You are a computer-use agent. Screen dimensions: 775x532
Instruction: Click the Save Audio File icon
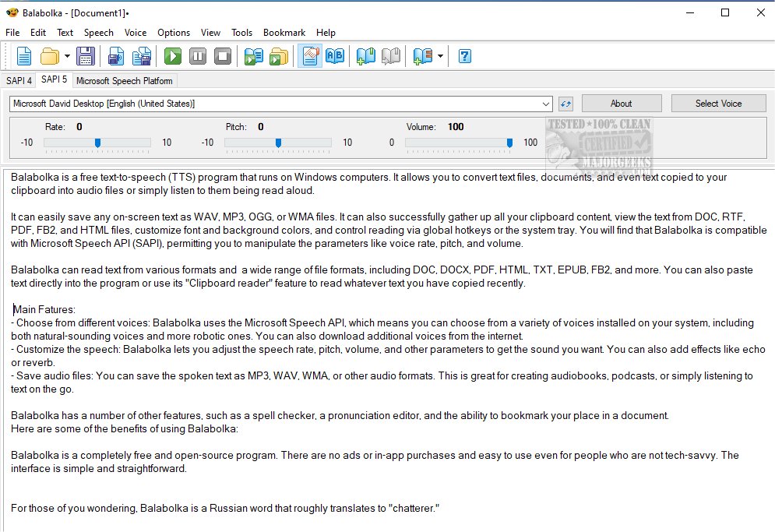tap(116, 56)
